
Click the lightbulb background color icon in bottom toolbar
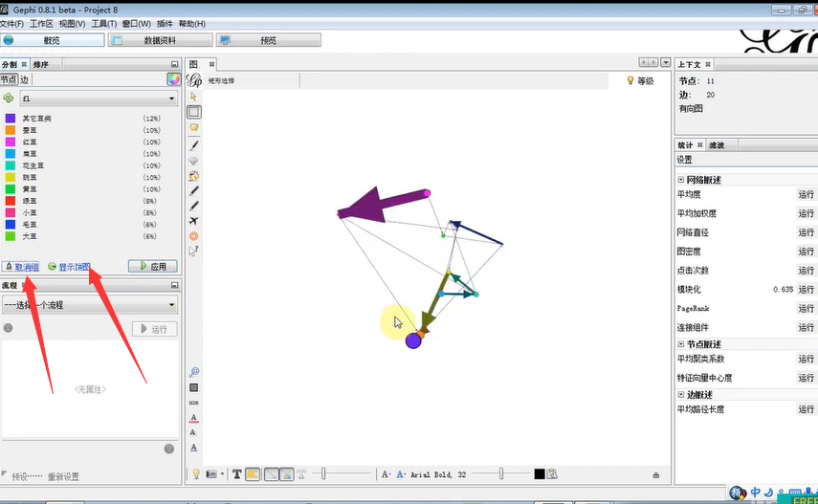coord(196,473)
